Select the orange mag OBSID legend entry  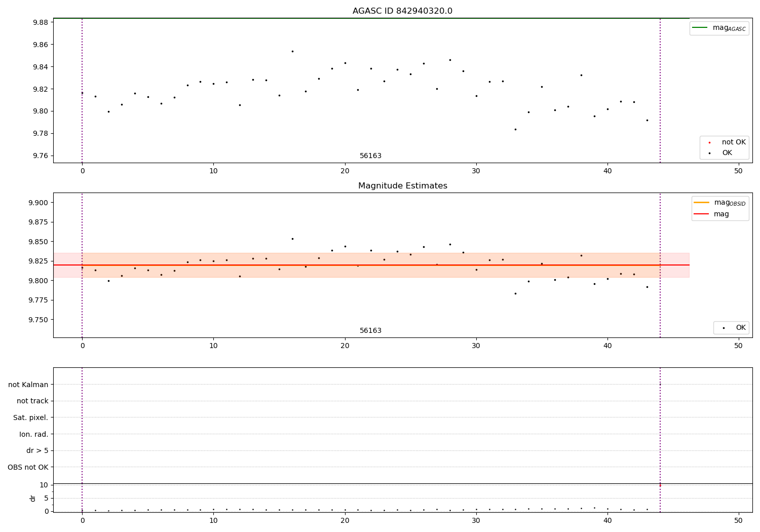(x=720, y=203)
